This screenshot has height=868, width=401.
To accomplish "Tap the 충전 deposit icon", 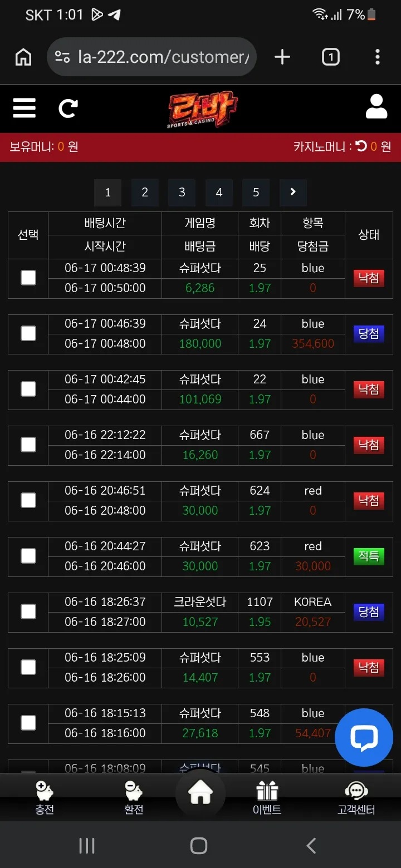I will (45, 798).
